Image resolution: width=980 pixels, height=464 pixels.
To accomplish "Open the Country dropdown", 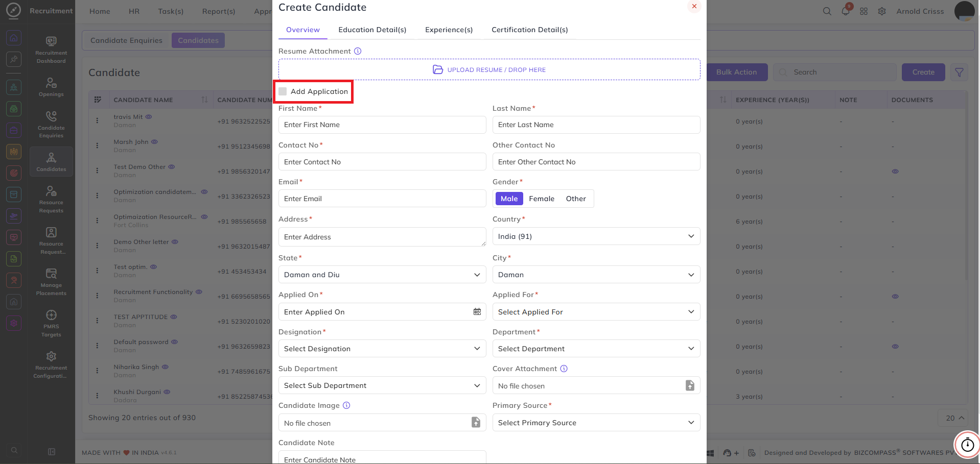I will (x=596, y=236).
